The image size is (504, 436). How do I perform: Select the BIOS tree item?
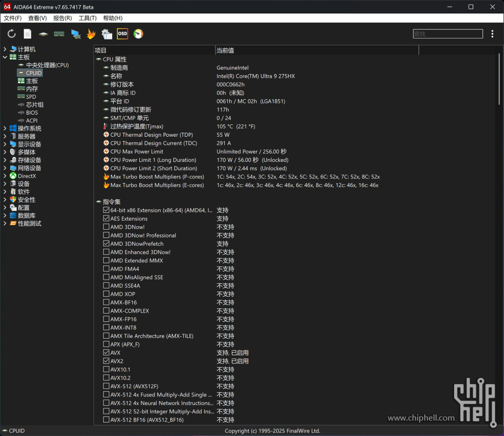(28, 113)
